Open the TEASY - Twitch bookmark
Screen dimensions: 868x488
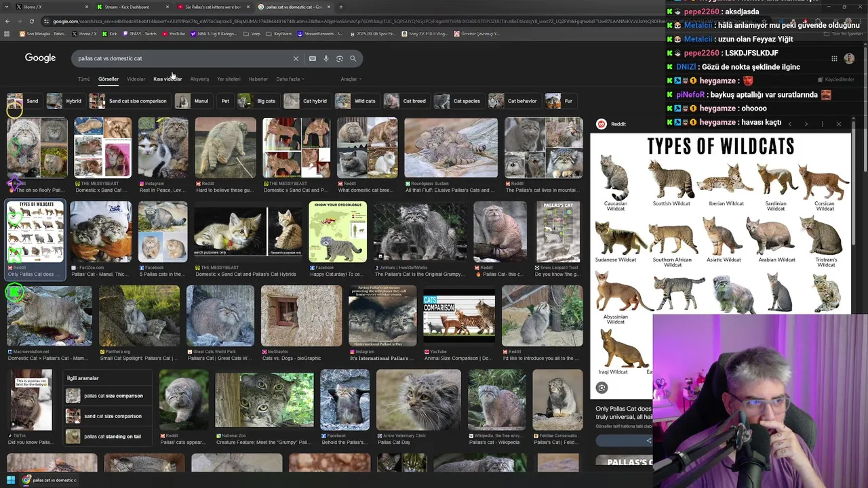click(140, 33)
